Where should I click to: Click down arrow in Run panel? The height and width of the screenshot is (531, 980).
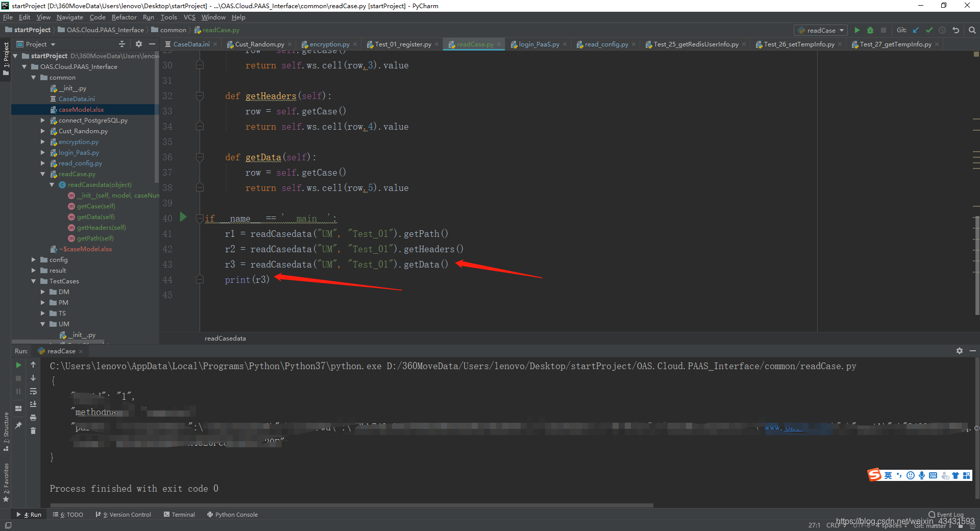click(33, 378)
